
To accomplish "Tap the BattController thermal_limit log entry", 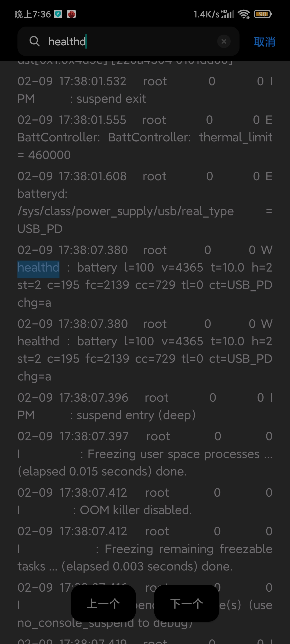I will [145, 137].
